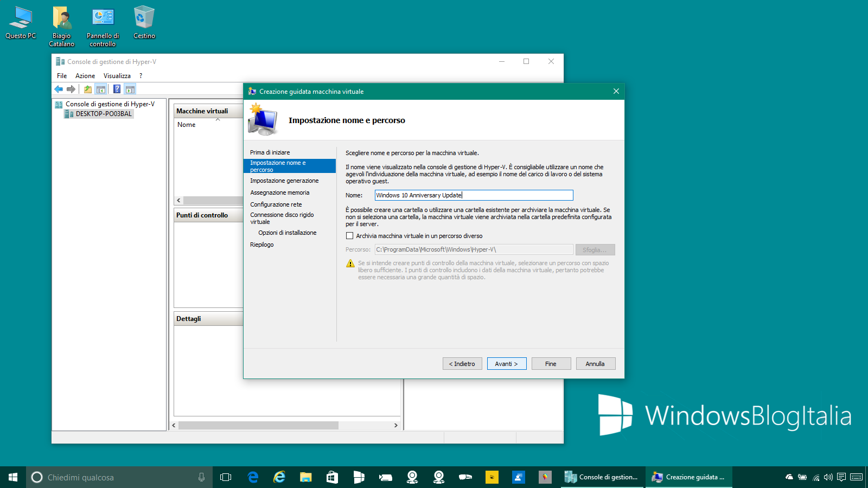Click the volume speaker tray icon

828,477
